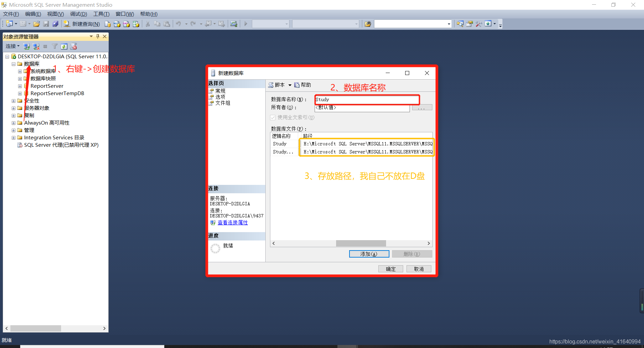
Task: Click the 新建查询 new query button
Action: tap(82, 24)
